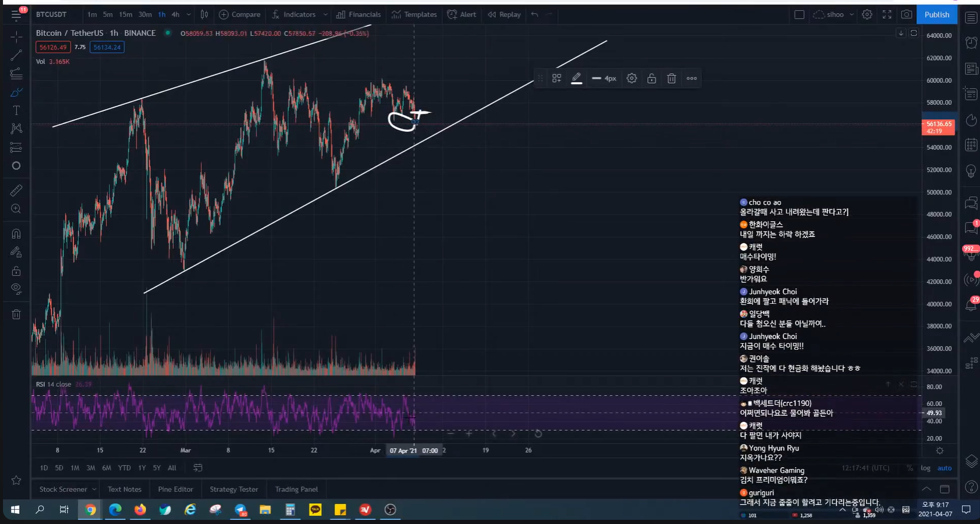Select the zoom in tool
980x524 pixels.
click(x=16, y=209)
